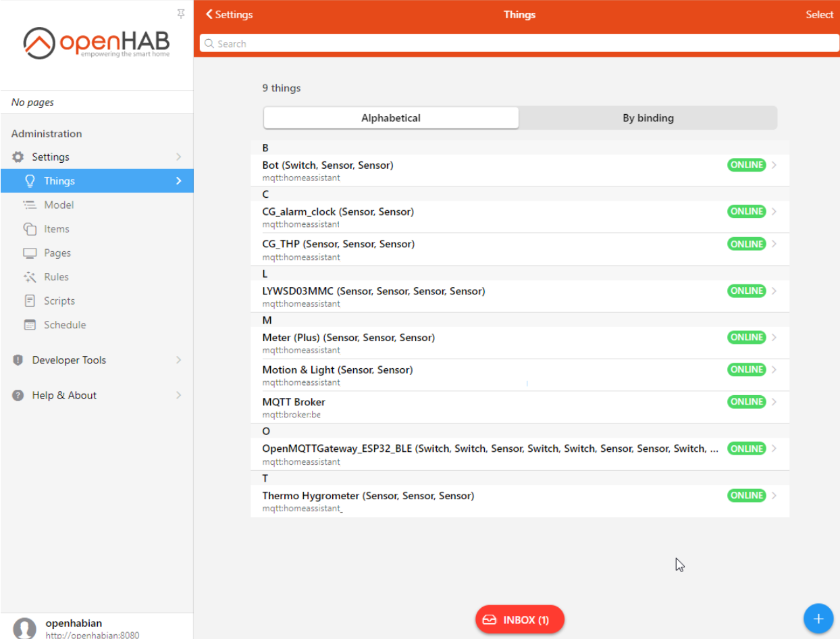Add a new thing with the plus button
This screenshot has width=840, height=639.
pyautogui.click(x=818, y=618)
